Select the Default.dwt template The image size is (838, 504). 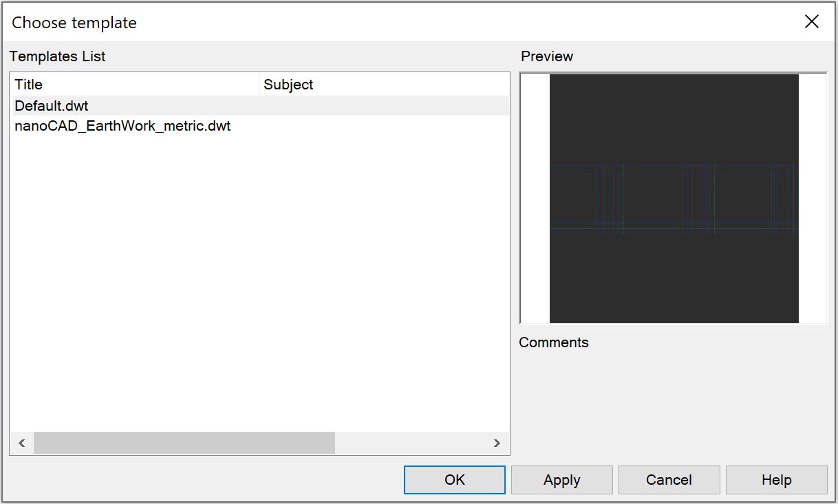pos(52,106)
